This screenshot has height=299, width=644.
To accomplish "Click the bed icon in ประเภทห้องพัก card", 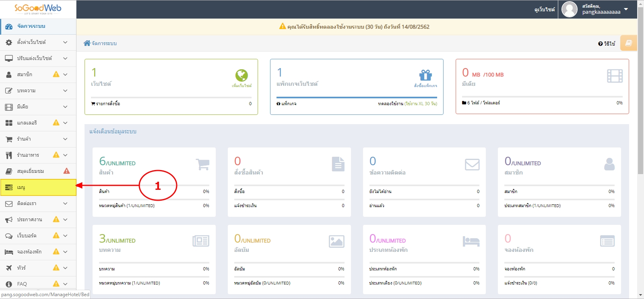I will [x=471, y=241].
